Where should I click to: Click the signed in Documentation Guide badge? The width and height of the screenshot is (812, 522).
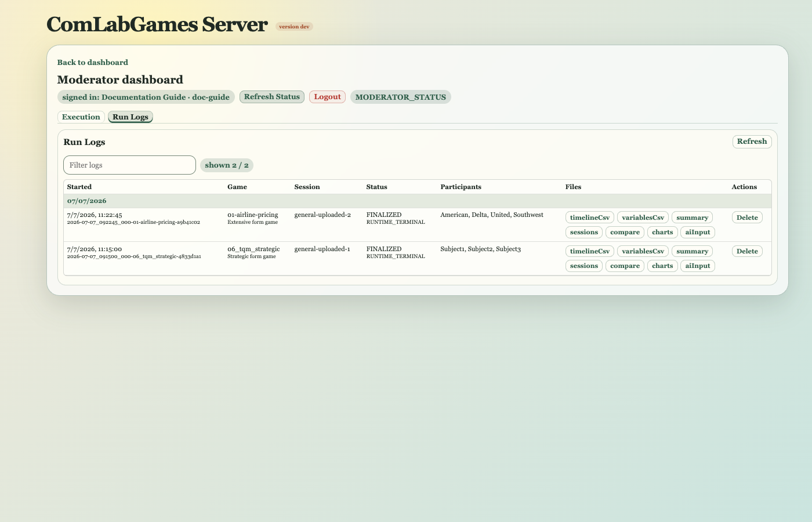point(146,97)
